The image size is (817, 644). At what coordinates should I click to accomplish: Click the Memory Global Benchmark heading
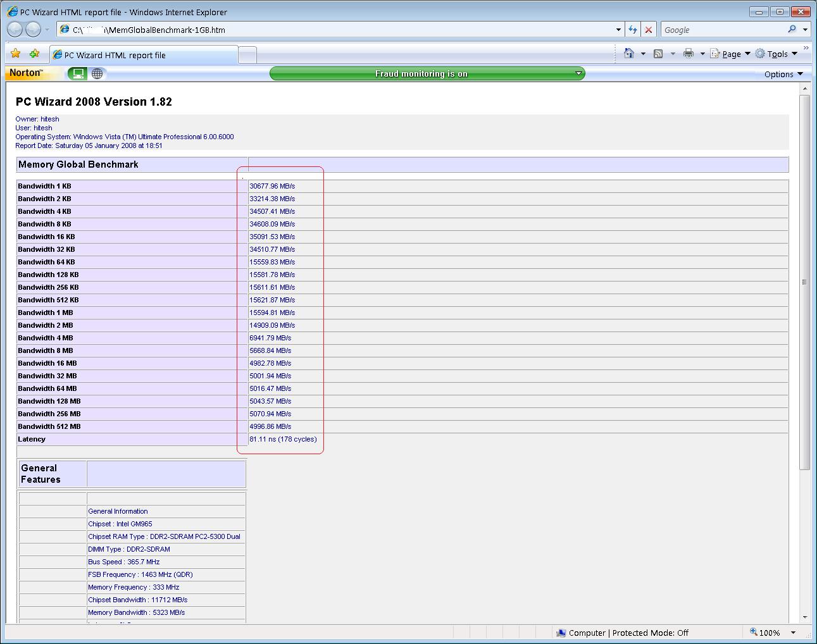point(78,164)
